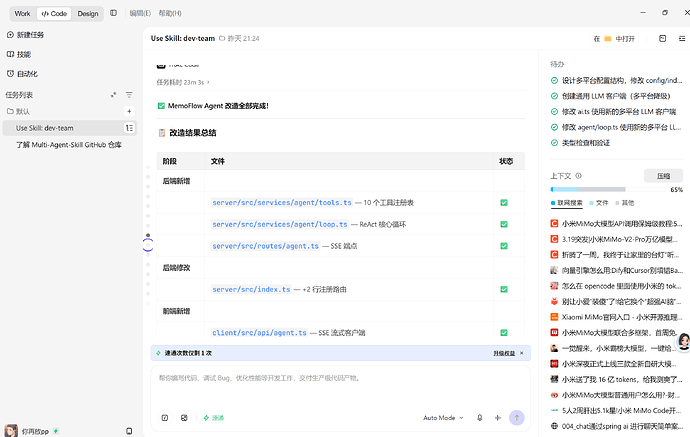Toggle the sidebar panel icon beside Design
Screen dimensions: 690x437
pos(114,13)
